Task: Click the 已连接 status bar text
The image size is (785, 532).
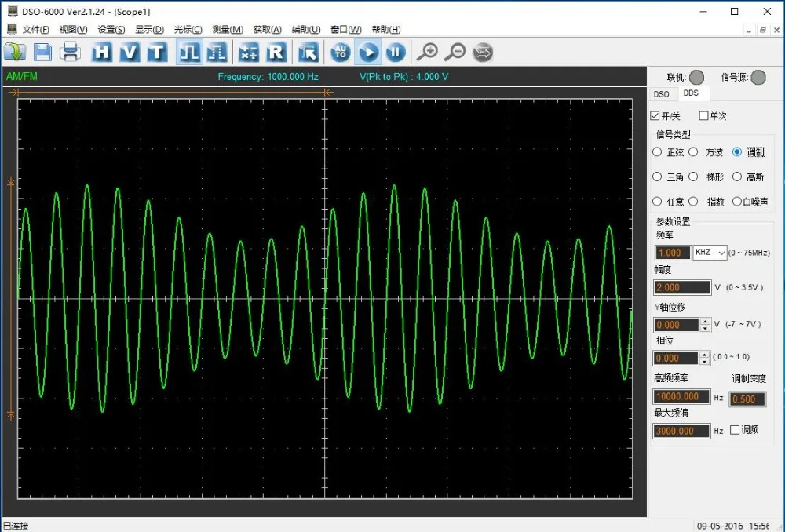Action: (16, 526)
